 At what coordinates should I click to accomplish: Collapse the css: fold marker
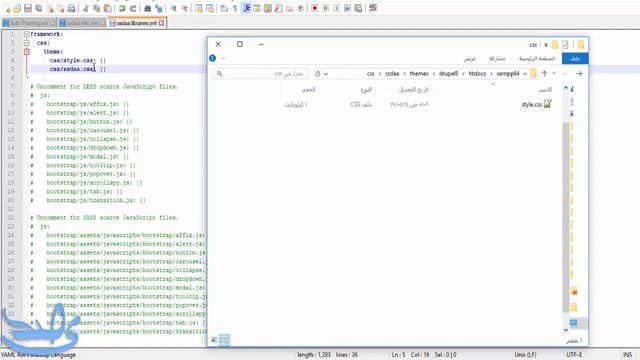pos(27,43)
